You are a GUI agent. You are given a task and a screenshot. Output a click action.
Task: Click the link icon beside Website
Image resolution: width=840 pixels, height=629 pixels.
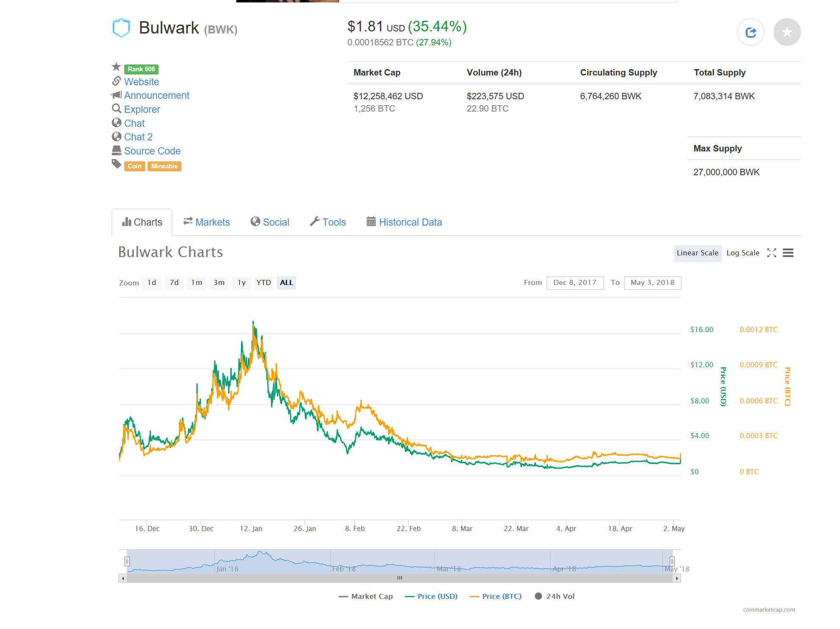(117, 81)
